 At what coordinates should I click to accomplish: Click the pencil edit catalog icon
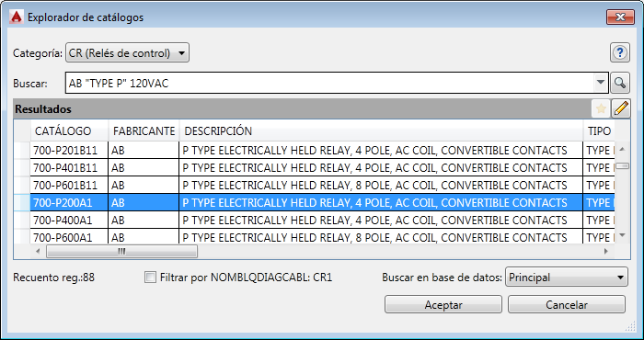621,109
